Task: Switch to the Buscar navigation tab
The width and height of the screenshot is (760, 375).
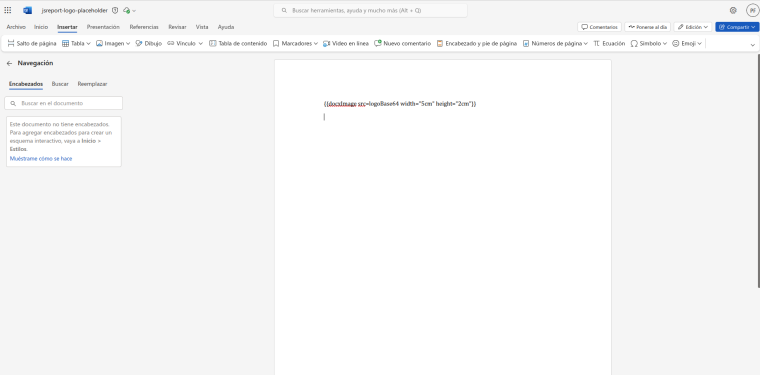Action: [60, 84]
